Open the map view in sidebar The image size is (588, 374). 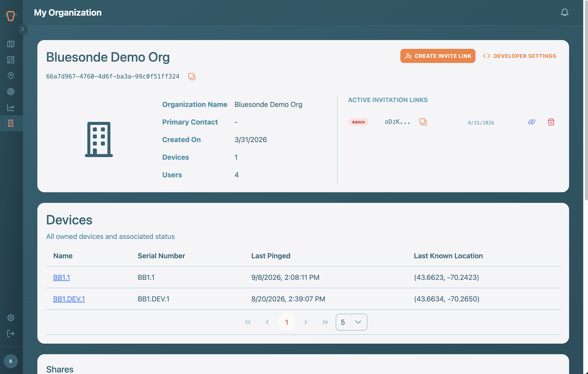pyautogui.click(x=11, y=44)
